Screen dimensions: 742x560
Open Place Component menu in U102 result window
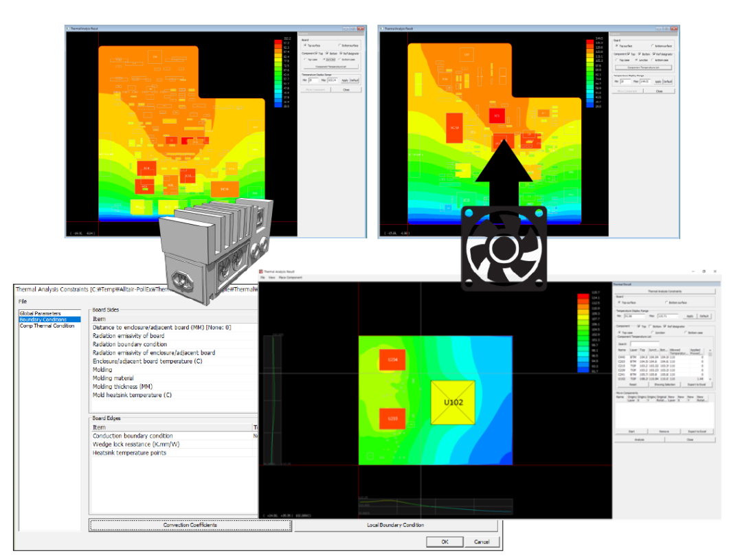pos(290,278)
